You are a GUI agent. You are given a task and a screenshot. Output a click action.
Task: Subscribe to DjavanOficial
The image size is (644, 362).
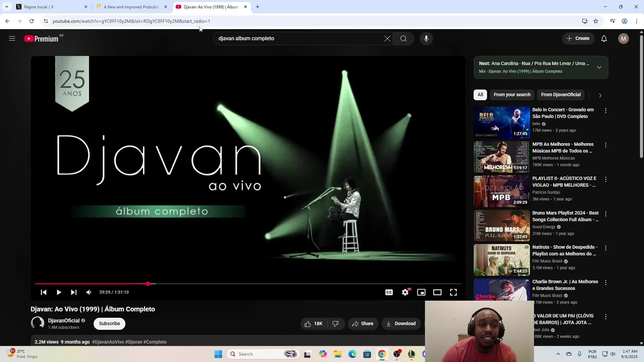pyautogui.click(x=109, y=323)
